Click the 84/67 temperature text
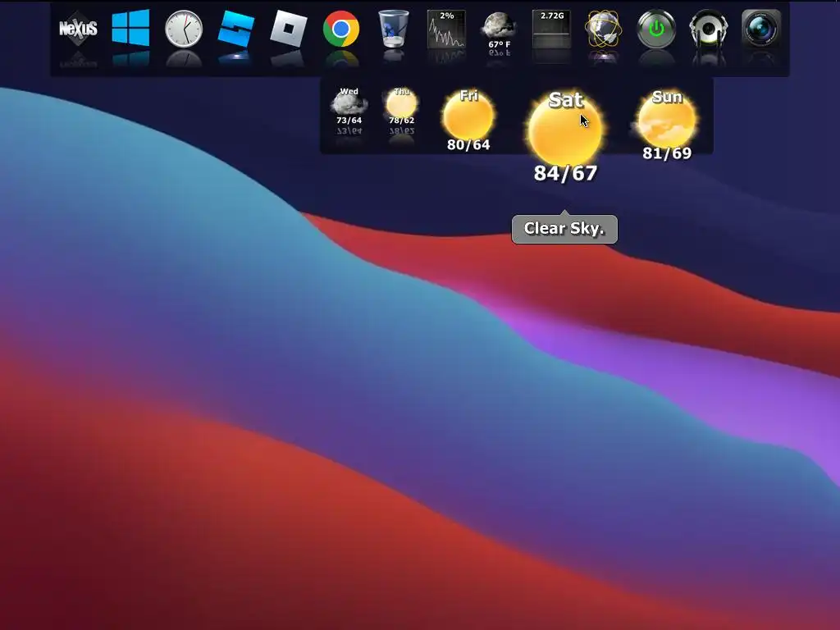840x630 pixels. click(x=565, y=173)
